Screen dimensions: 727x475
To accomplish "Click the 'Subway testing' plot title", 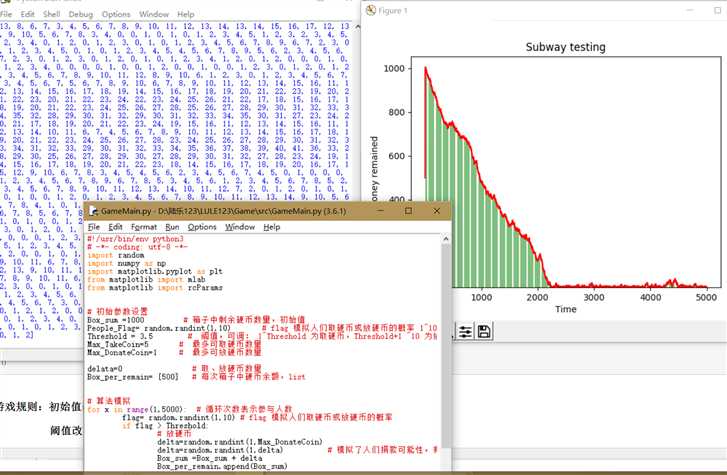I will coord(565,47).
